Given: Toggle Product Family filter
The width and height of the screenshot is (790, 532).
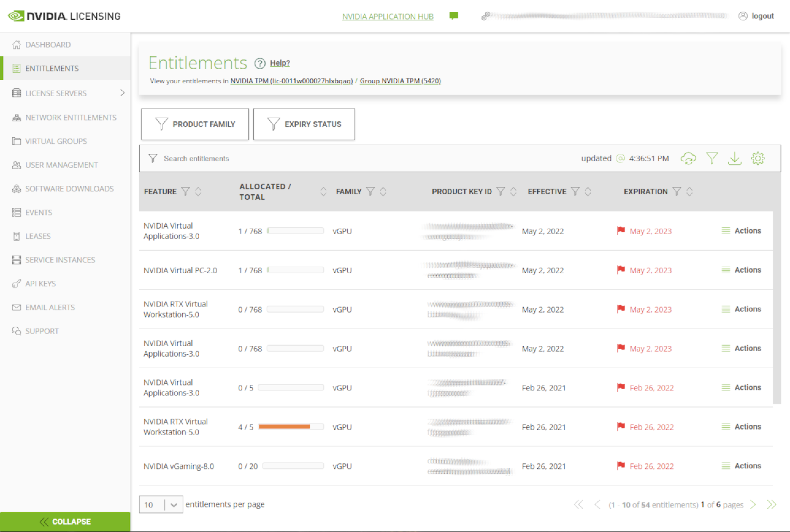Looking at the screenshot, I should (x=195, y=124).
